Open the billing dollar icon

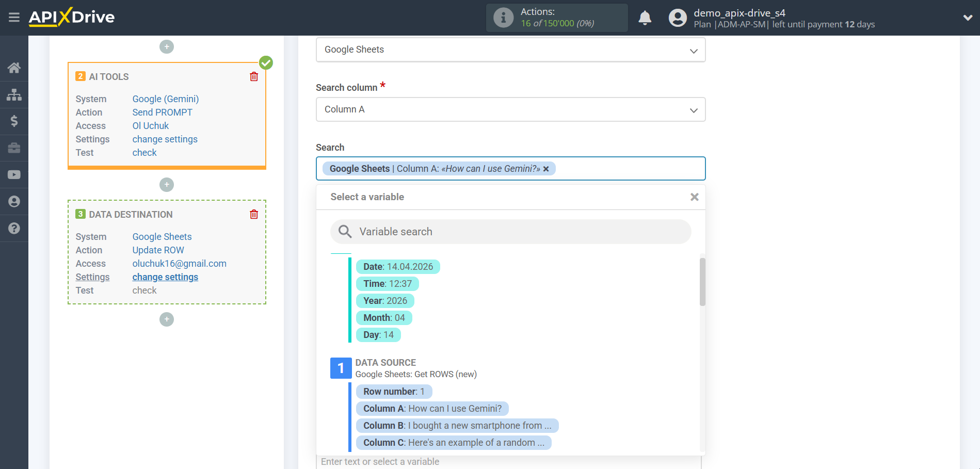(x=14, y=121)
